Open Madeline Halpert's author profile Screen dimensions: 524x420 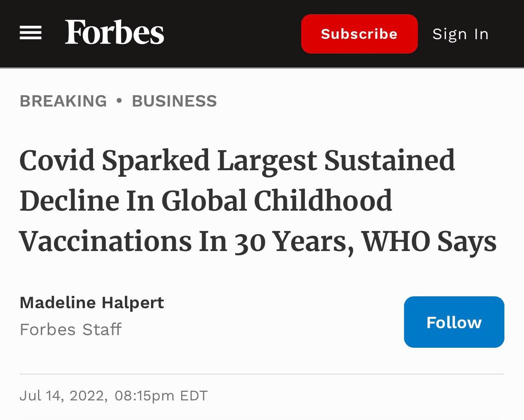click(x=92, y=302)
